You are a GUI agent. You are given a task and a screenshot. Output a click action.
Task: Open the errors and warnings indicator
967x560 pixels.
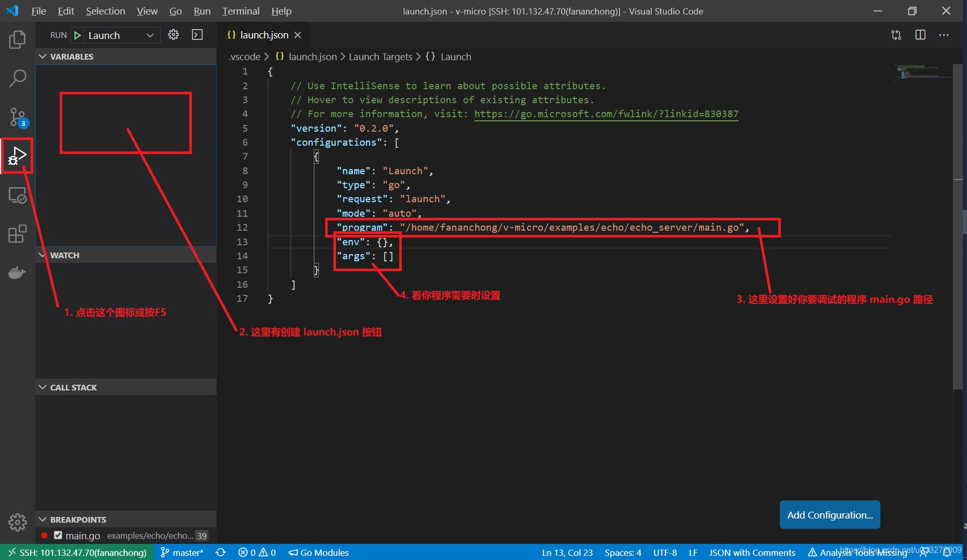coord(257,552)
